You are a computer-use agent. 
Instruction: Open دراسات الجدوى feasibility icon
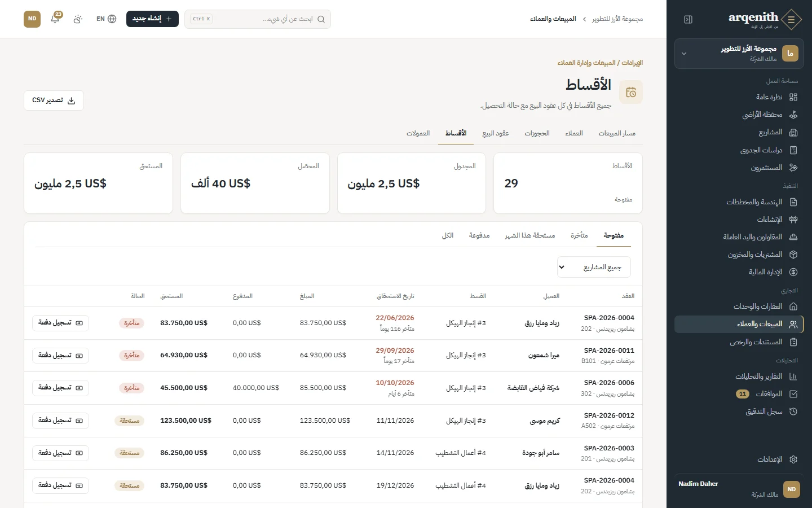pyautogui.click(x=793, y=150)
